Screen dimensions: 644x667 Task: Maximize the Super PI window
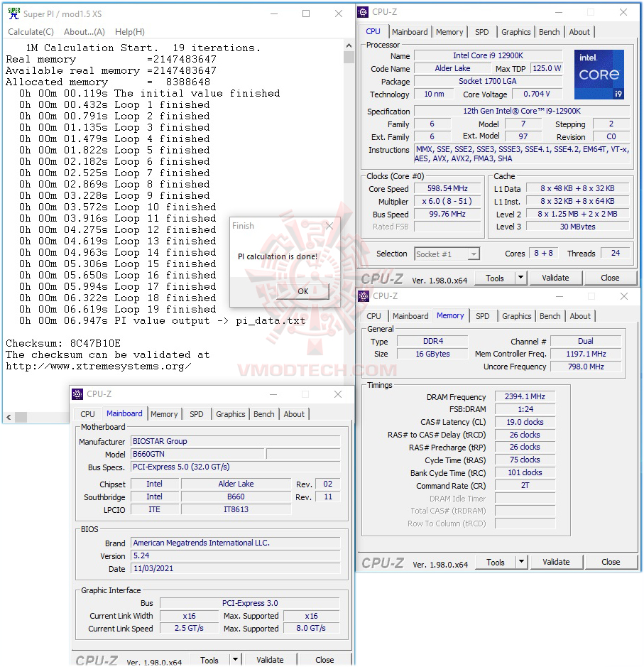pos(306,13)
